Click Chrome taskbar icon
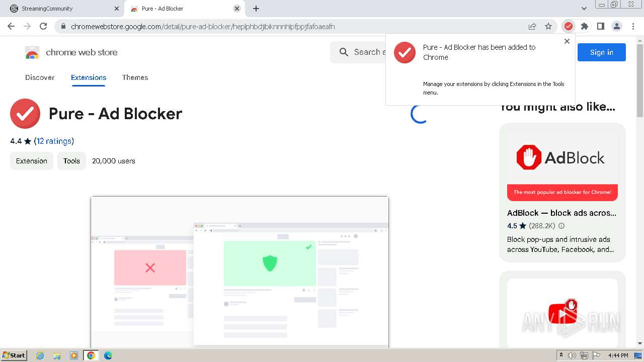 (x=91, y=355)
